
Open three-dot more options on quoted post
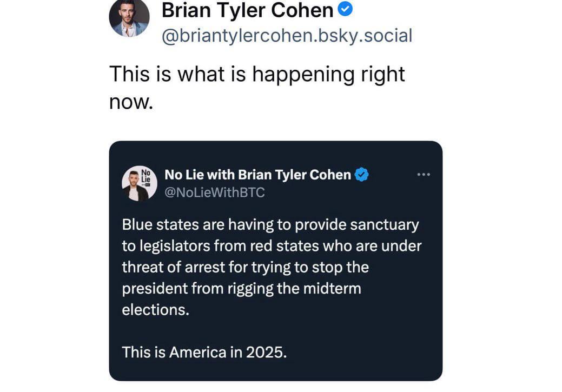(423, 174)
